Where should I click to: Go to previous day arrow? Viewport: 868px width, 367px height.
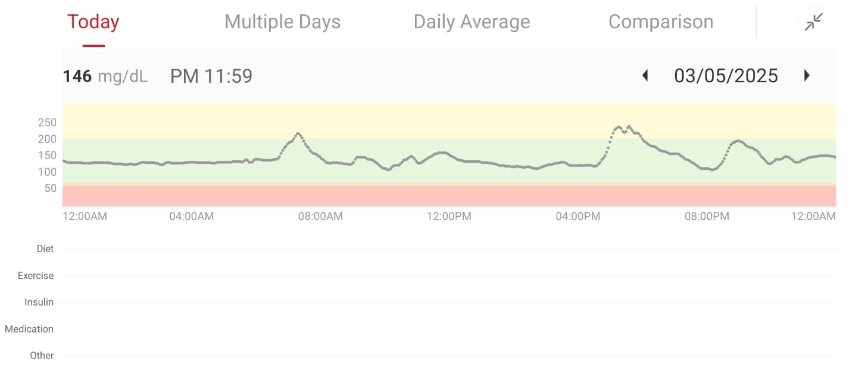(x=645, y=76)
